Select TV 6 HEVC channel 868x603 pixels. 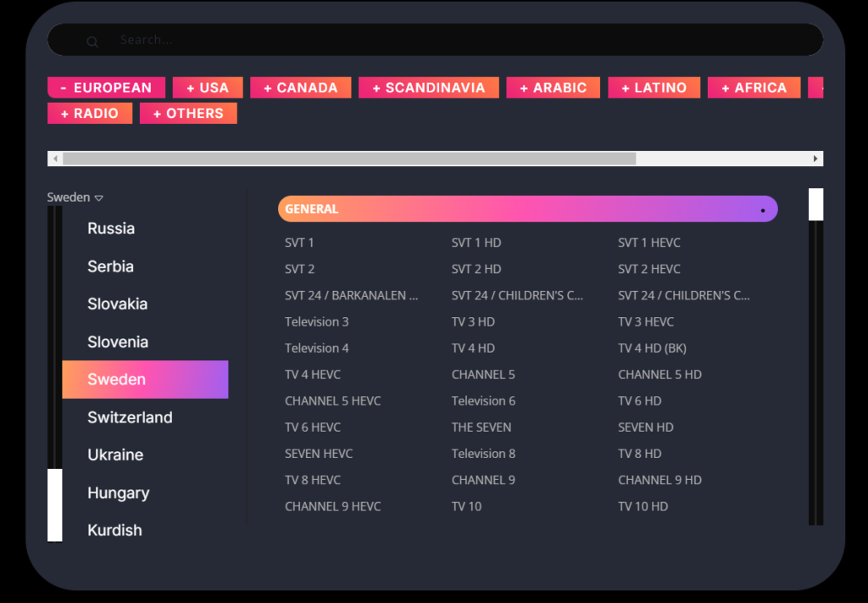[x=313, y=427]
